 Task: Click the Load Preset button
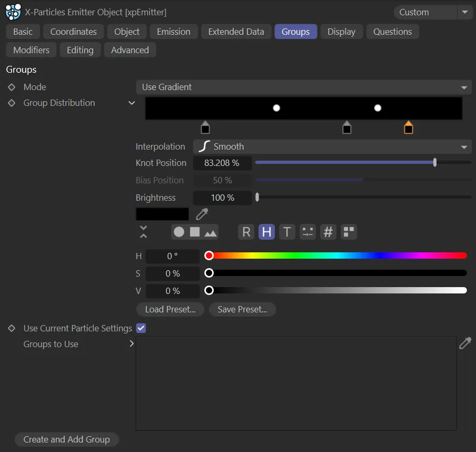pos(170,309)
